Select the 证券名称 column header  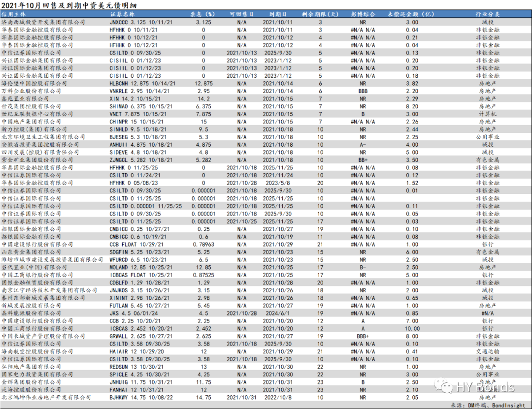click(x=122, y=14)
